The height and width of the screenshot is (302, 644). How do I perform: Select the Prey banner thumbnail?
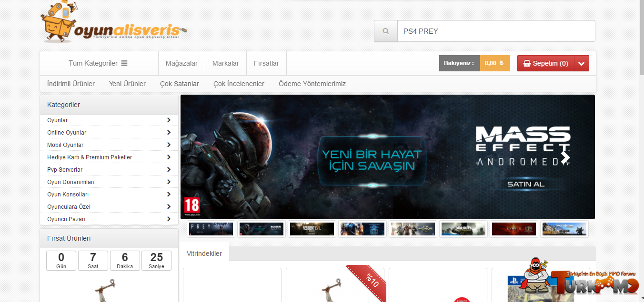coord(211,229)
